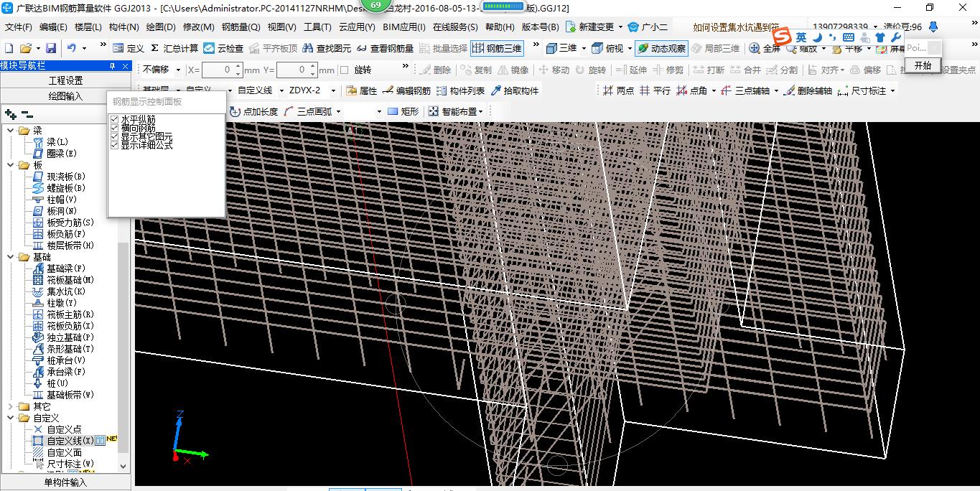Viewport: 980px width, 491px height.
Task: Click 广小二 assistant button
Action: (648, 27)
